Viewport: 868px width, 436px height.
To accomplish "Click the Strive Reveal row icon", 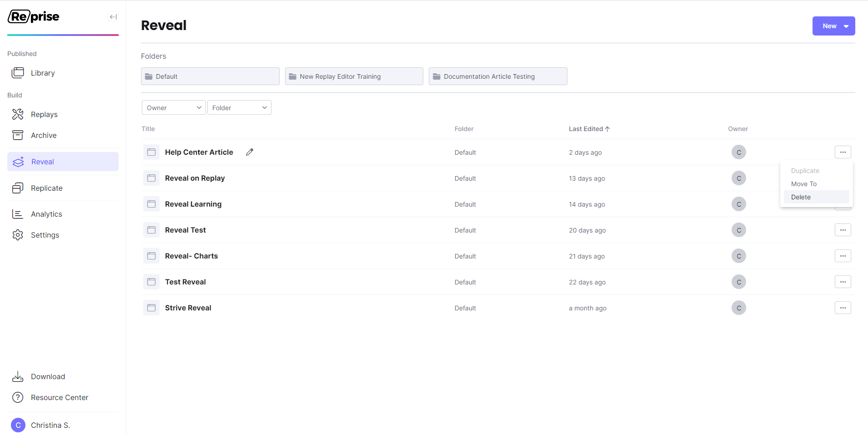I will [151, 308].
